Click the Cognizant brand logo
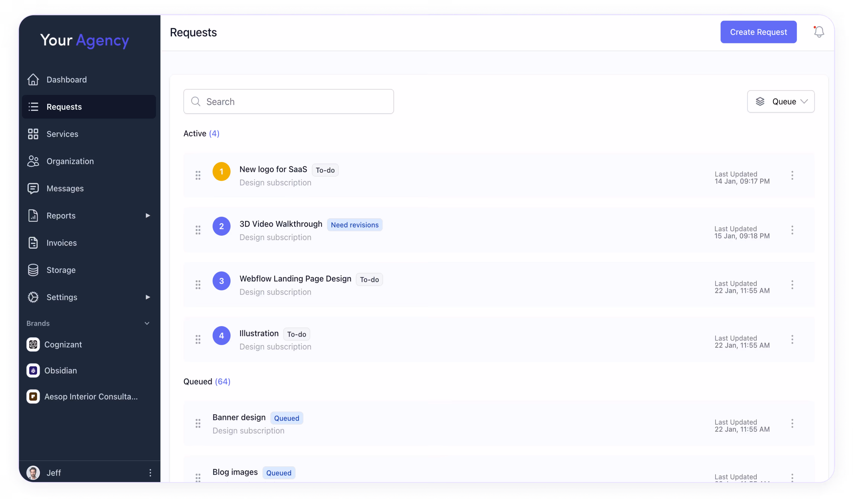 33,344
